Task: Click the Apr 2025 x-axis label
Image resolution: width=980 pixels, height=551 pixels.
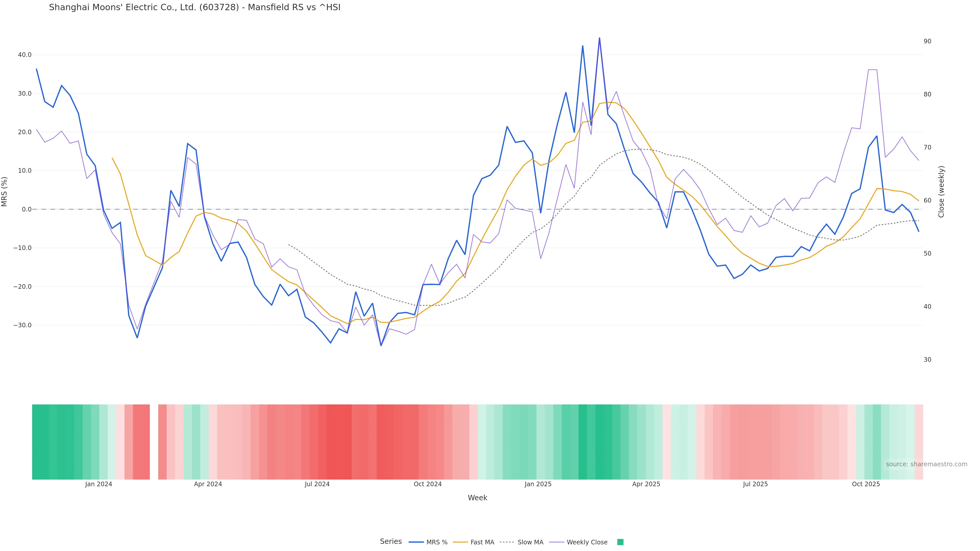Action: (x=646, y=484)
